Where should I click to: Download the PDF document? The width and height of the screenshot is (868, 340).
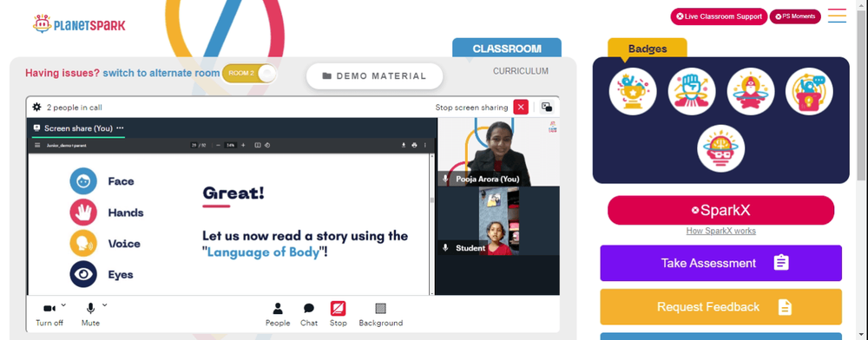pos(404,146)
